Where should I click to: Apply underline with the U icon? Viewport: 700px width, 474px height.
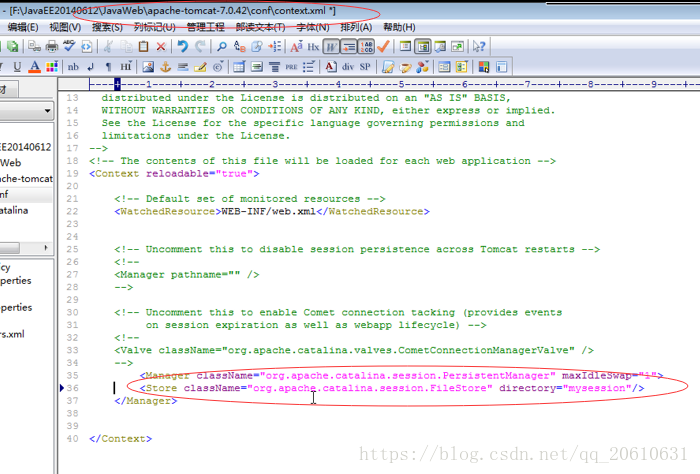coord(17,67)
